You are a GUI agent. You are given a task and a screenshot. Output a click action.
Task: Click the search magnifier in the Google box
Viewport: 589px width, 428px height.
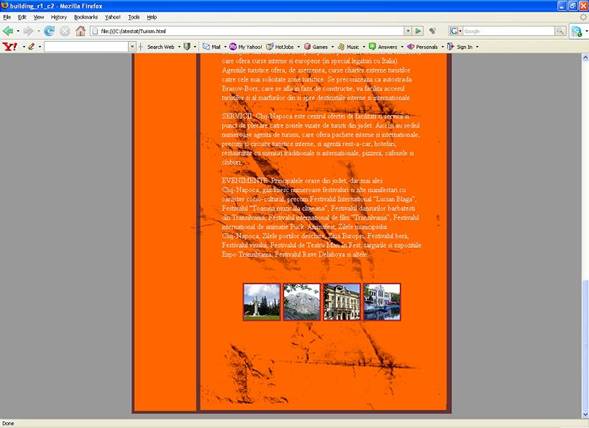[x=560, y=31]
